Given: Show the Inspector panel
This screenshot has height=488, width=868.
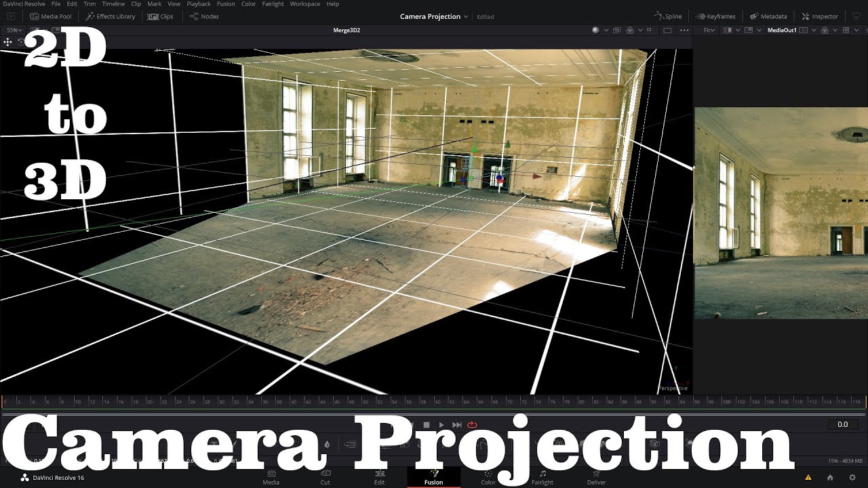Looking at the screenshot, I should tap(820, 16).
